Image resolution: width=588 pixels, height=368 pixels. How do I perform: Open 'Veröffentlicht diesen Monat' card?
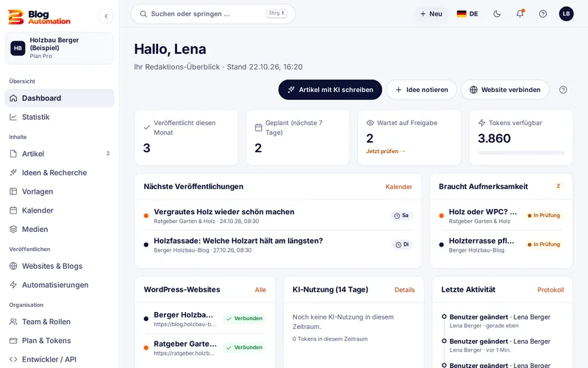(186, 138)
